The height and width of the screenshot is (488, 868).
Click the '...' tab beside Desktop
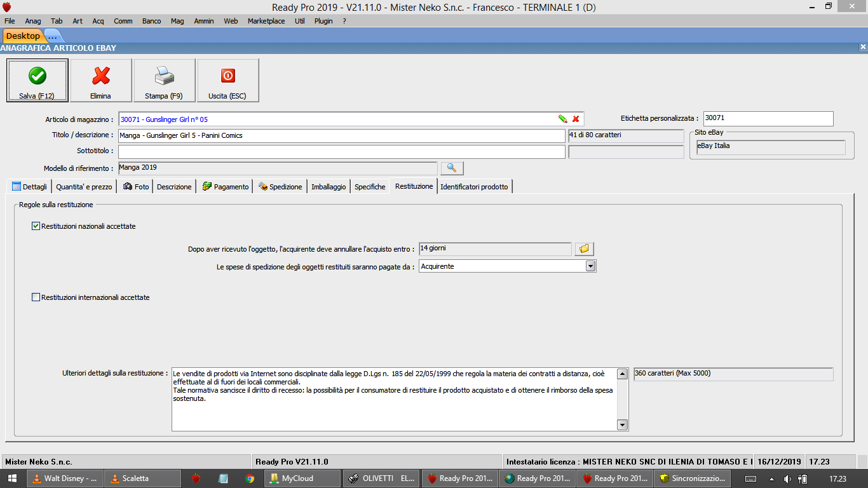click(x=53, y=36)
